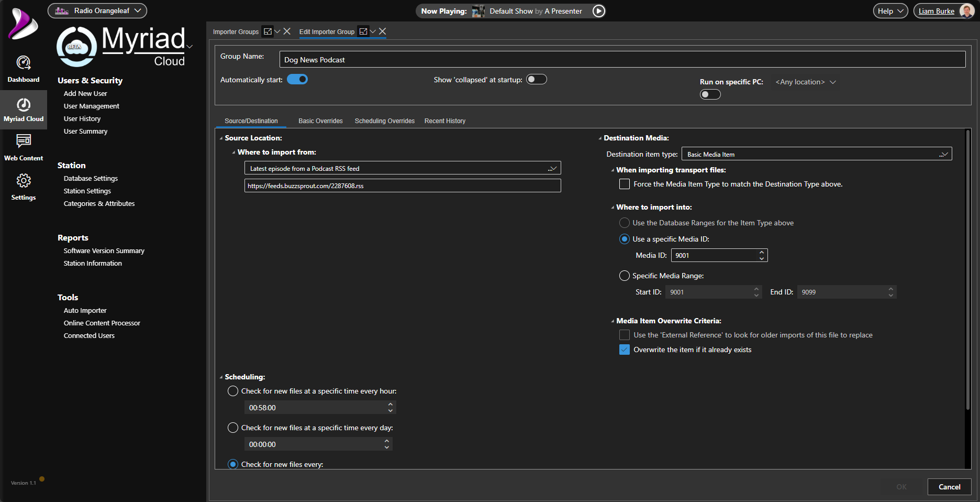Turn off the Automatically start switch
This screenshot has height=502, width=980.
click(297, 79)
